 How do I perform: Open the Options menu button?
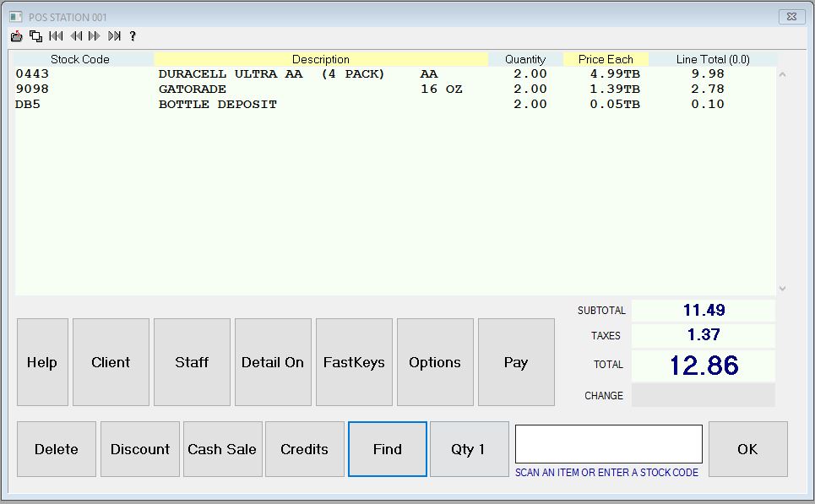[x=435, y=362]
